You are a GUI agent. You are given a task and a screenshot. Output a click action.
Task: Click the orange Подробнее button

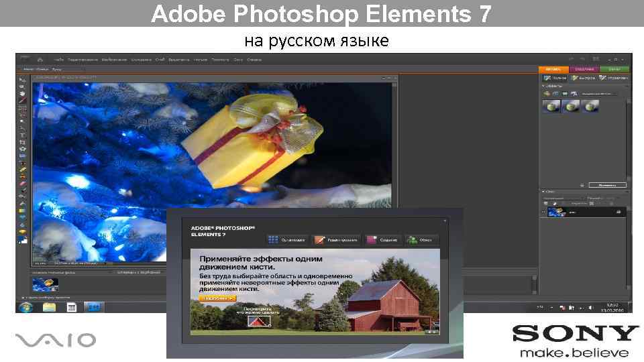217,298
